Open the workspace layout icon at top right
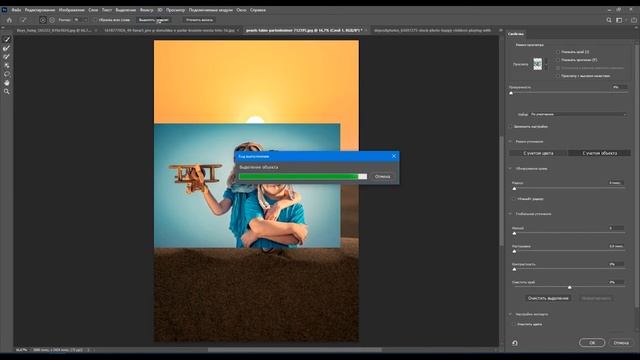 [620, 20]
